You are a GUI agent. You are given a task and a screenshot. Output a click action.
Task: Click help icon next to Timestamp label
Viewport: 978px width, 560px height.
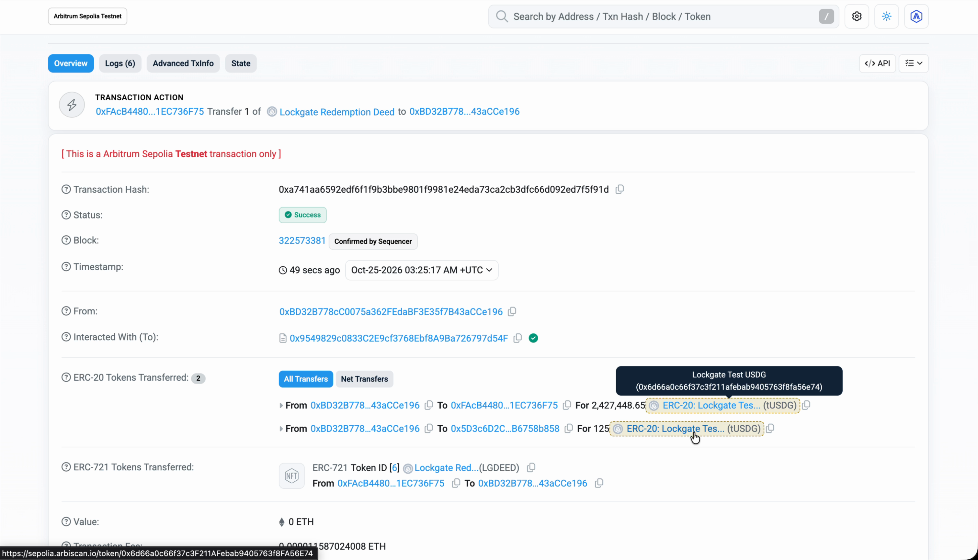66,267
